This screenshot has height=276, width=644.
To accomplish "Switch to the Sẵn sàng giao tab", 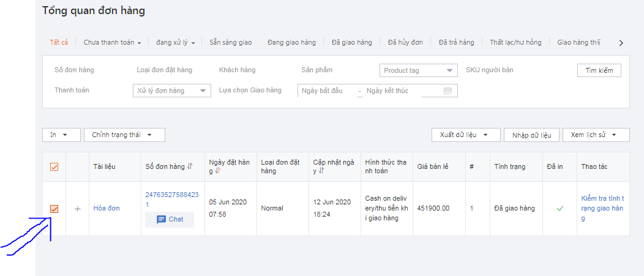I will coord(230,43).
